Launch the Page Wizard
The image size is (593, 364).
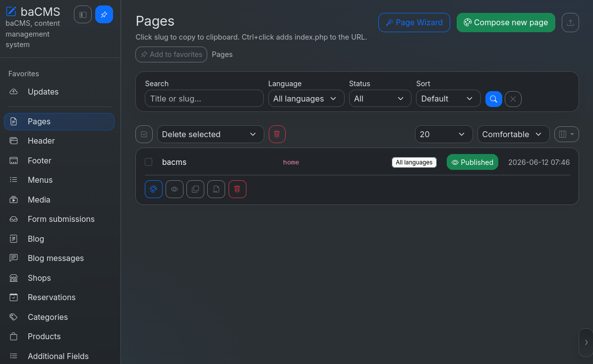click(x=414, y=23)
